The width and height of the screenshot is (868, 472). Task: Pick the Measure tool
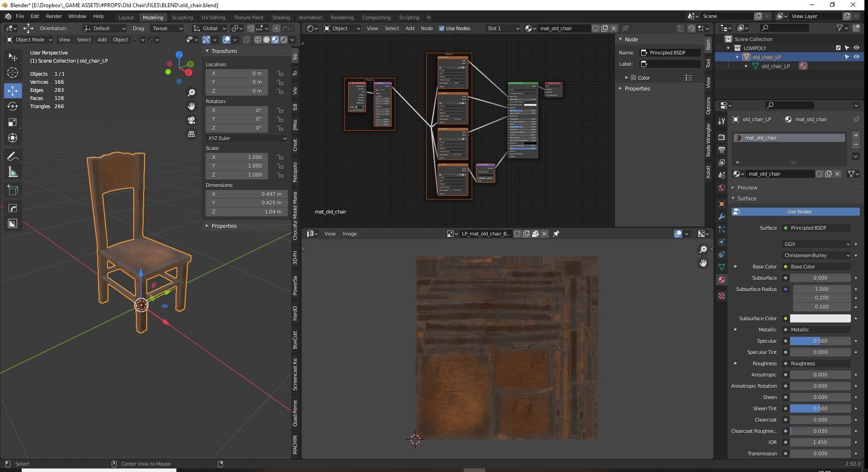13,172
